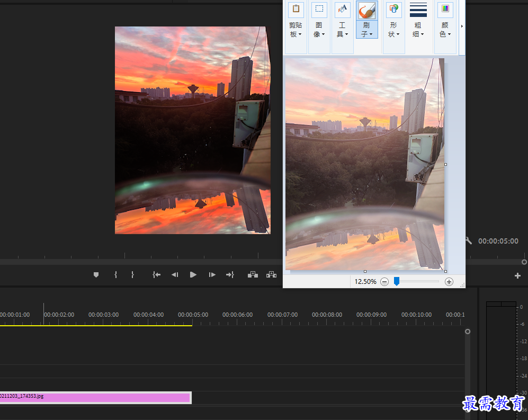The image size is (528, 420).
Task: Click the pencil and text tools icon
Action: [343, 9]
